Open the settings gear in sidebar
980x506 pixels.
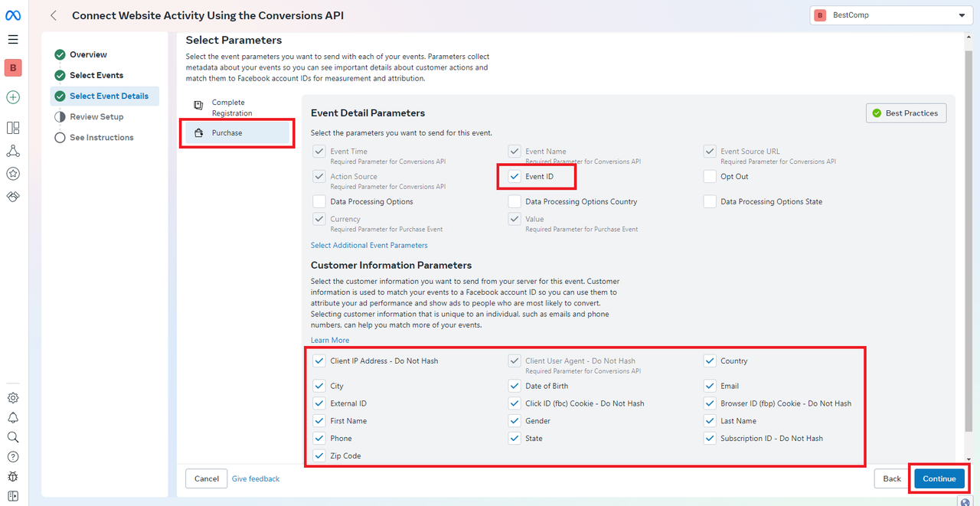coord(13,398)
